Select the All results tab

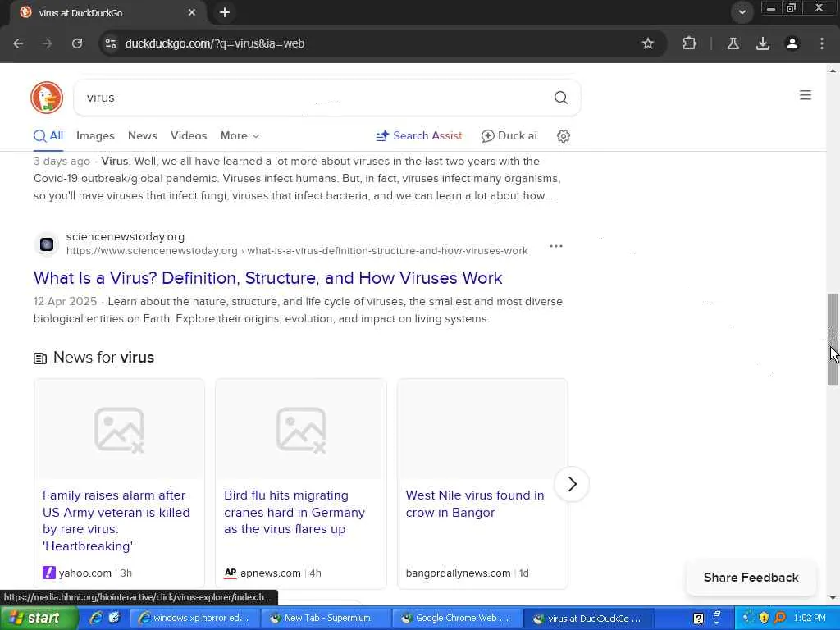[48, 136]
